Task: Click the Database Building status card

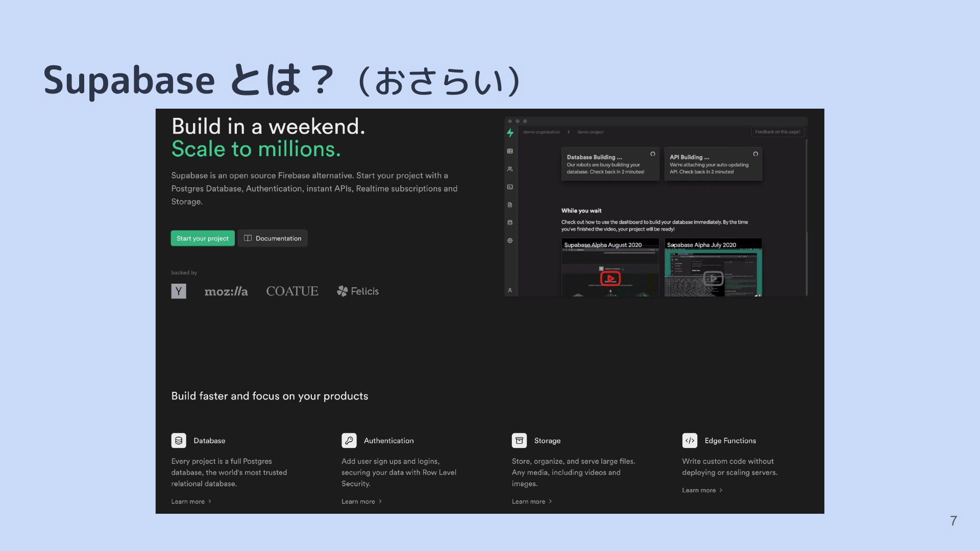Action: pos(610,164)
